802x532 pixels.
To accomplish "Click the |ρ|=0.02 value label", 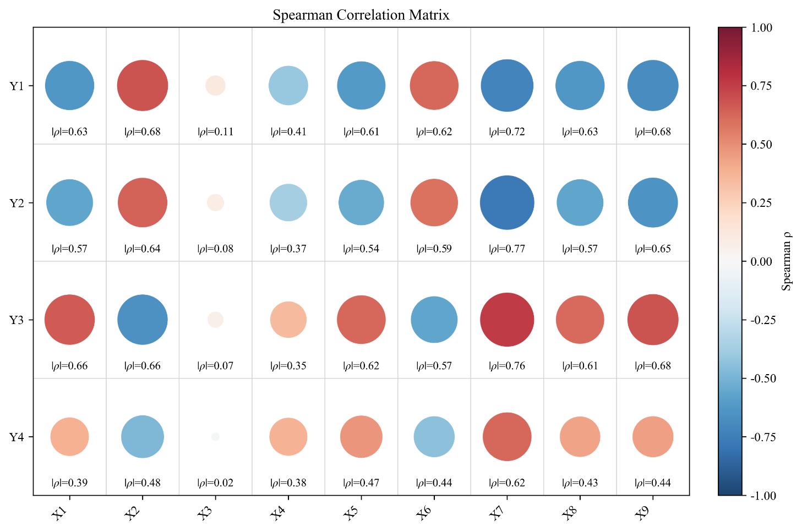I will (x=215, y=483).
